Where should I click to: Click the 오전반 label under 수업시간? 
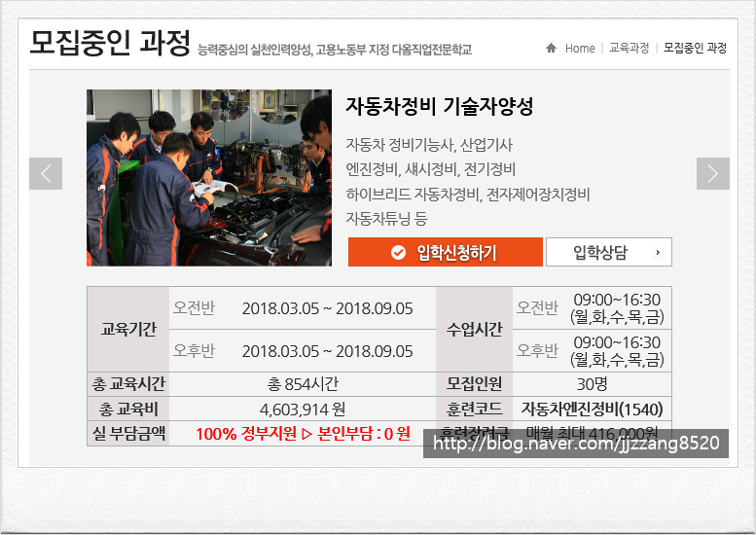[537, 307]
